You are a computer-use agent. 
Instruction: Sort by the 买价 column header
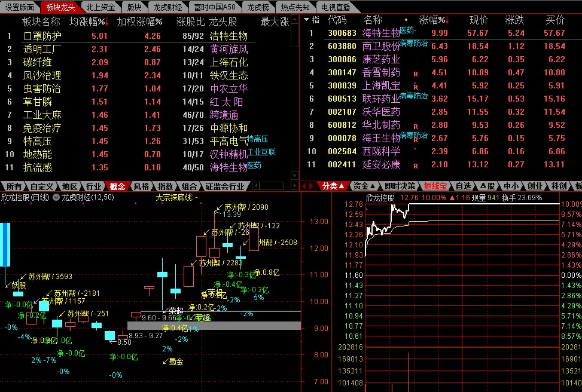555,20
